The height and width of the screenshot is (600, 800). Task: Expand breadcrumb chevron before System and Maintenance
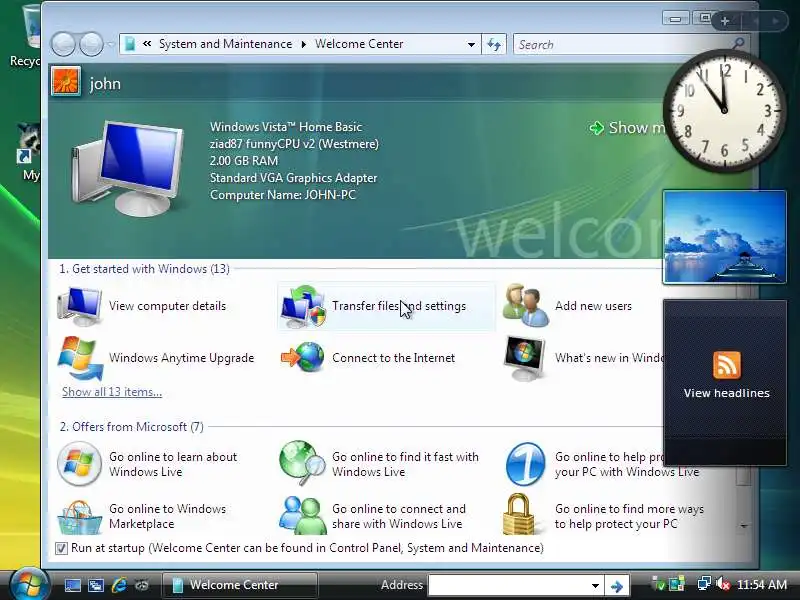[147, 44]
